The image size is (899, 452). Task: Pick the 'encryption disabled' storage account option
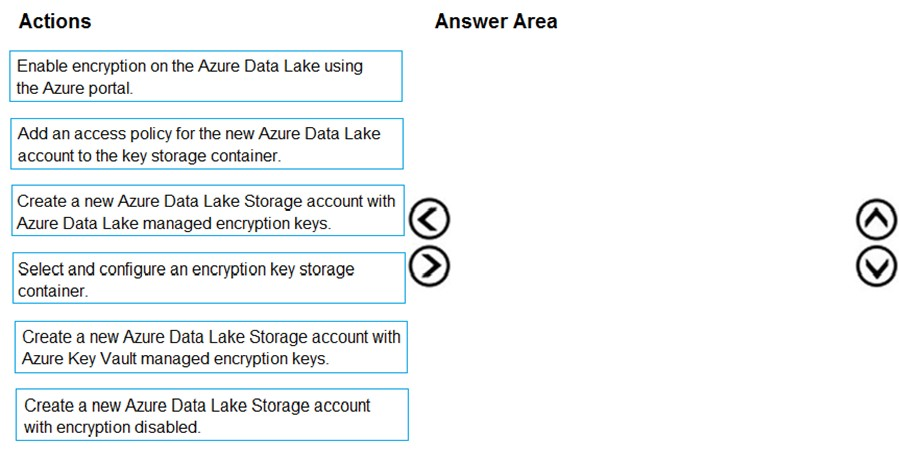coord(212,415)
